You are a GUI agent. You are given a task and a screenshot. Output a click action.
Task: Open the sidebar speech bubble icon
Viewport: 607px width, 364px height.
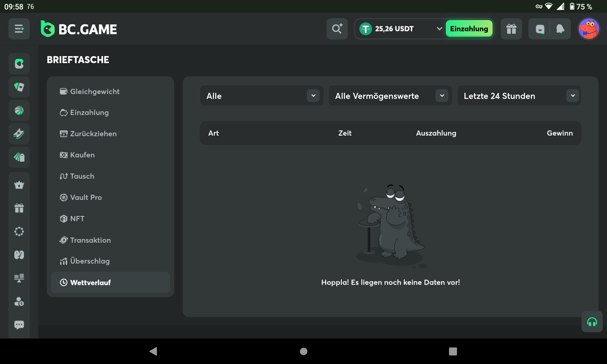click(19, 325)
